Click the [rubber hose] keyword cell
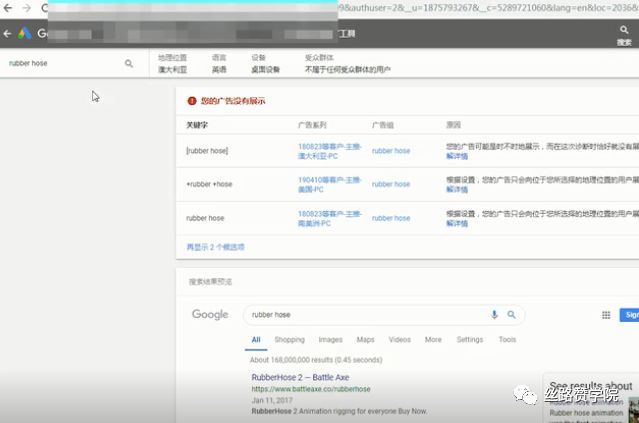 [207, 151]
